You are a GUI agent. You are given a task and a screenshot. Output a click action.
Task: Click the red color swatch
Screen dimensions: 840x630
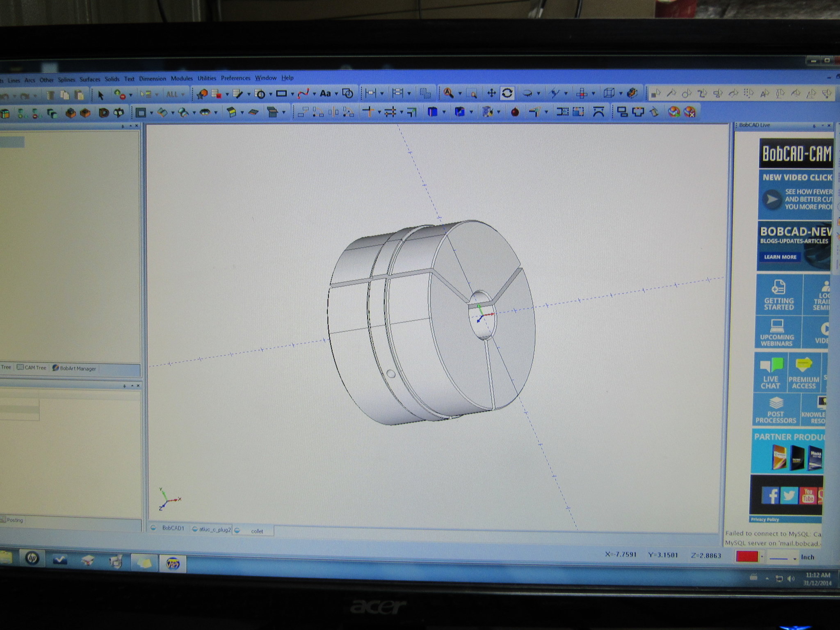click(x=747, y=557)
